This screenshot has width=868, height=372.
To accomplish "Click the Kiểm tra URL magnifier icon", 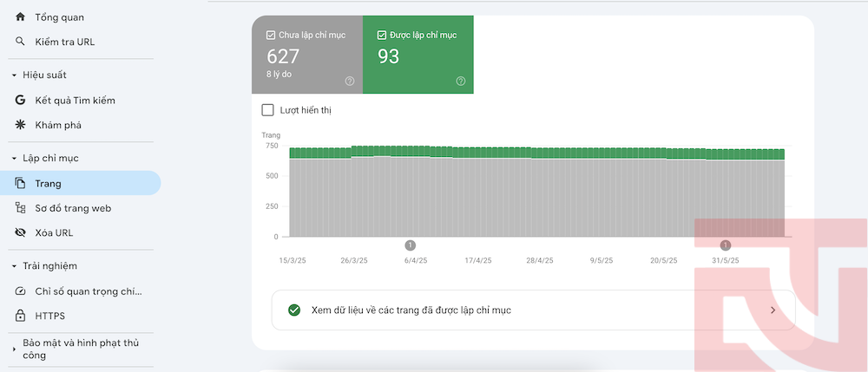I will pos(21,42).
